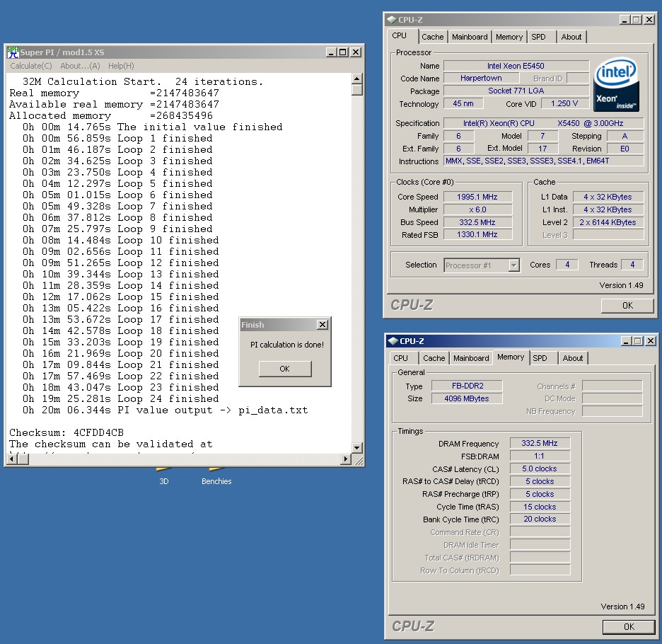Screen dimensions: 662x644
Task: Click Super PI vertical scrollbar up arrow
Action: pyautogui.click(x=356, y=79)
